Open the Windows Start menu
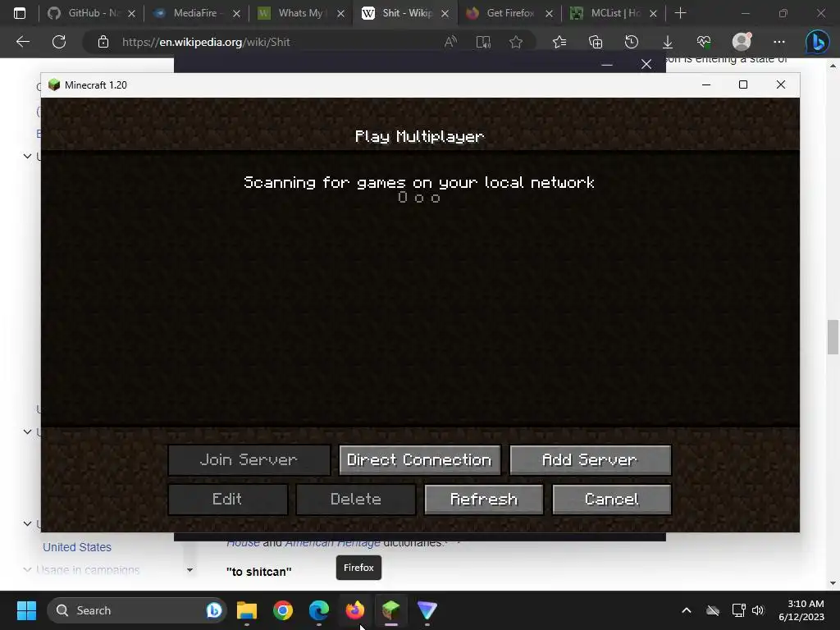840x630 pixels. point(26,610)
